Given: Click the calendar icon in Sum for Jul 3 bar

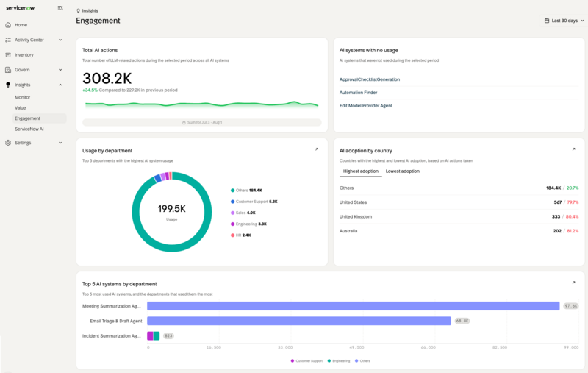Looking at the screenshot, I should click(x=184, y=123).
